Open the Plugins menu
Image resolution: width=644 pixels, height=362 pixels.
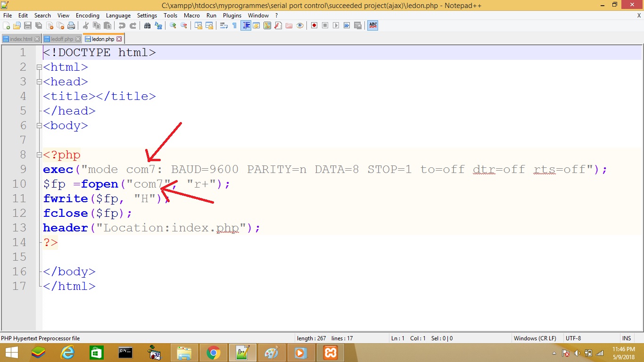[x=232, y=16]
